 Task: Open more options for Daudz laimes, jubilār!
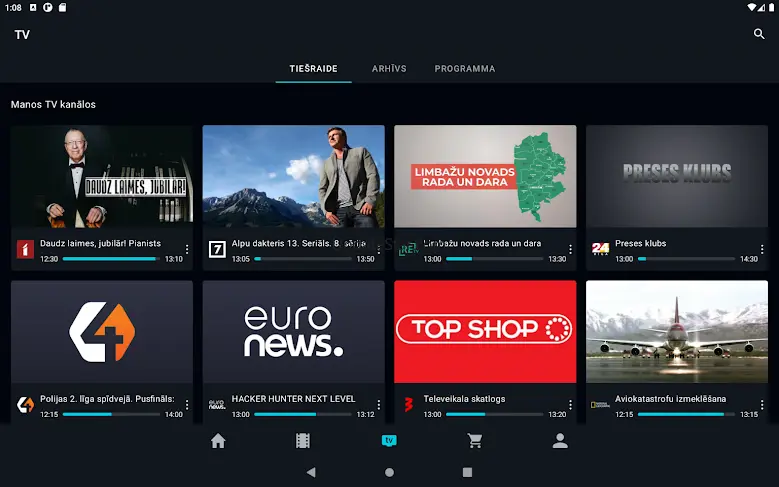pyautogui.click(x=187, y=249)
